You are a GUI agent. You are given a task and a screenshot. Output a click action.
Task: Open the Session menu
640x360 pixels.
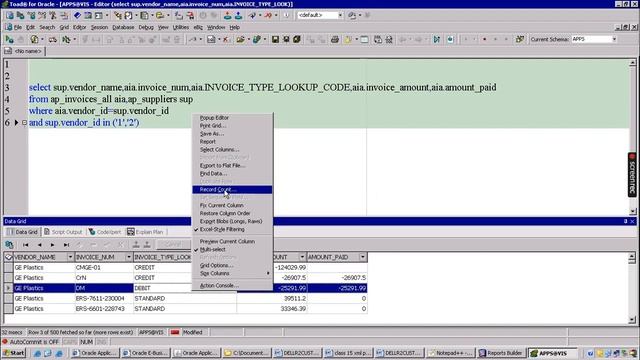[99, 27]
